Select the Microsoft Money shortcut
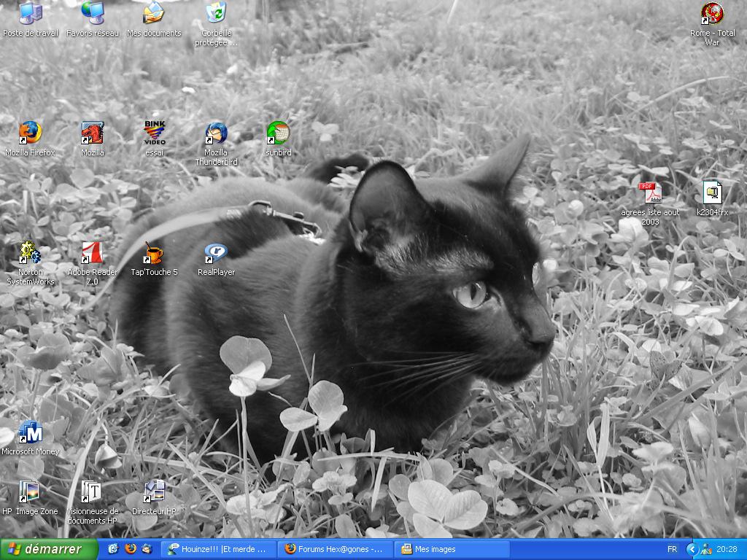 [30, 432]
